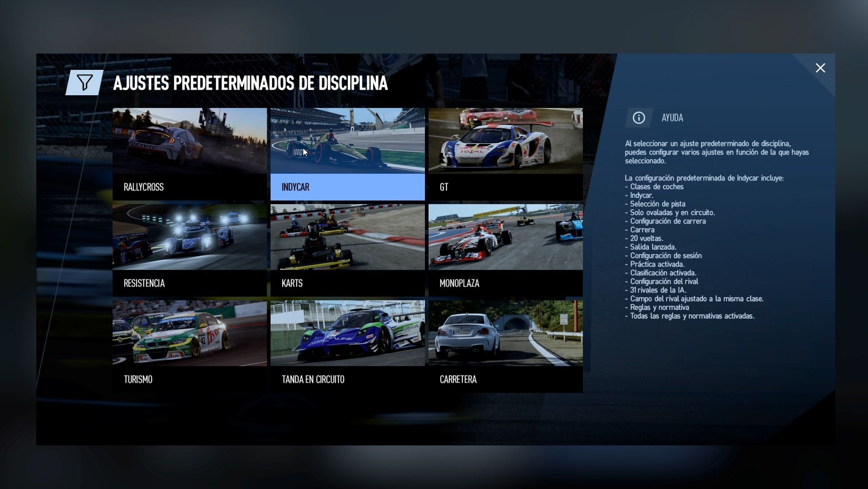This screenshot has height=489, width=868.
Task: Select the Tanda en Circuito blue car image
Action: pos(348,333)
